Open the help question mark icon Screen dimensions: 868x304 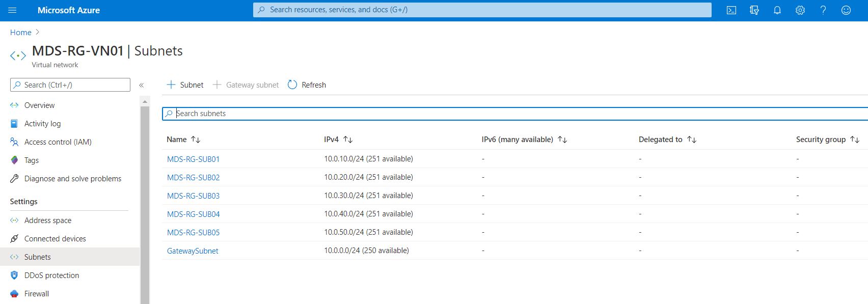click(x=823, y=10)
